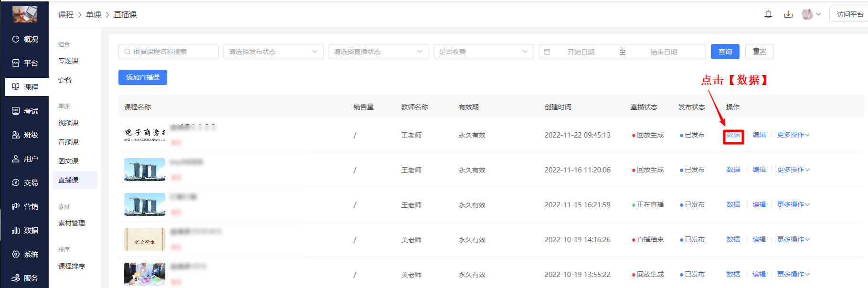Expand 更多操作 for the 2022-11-22 course
Image resolution: width=868 pixels, height=288 pixels.
[794, 135]
